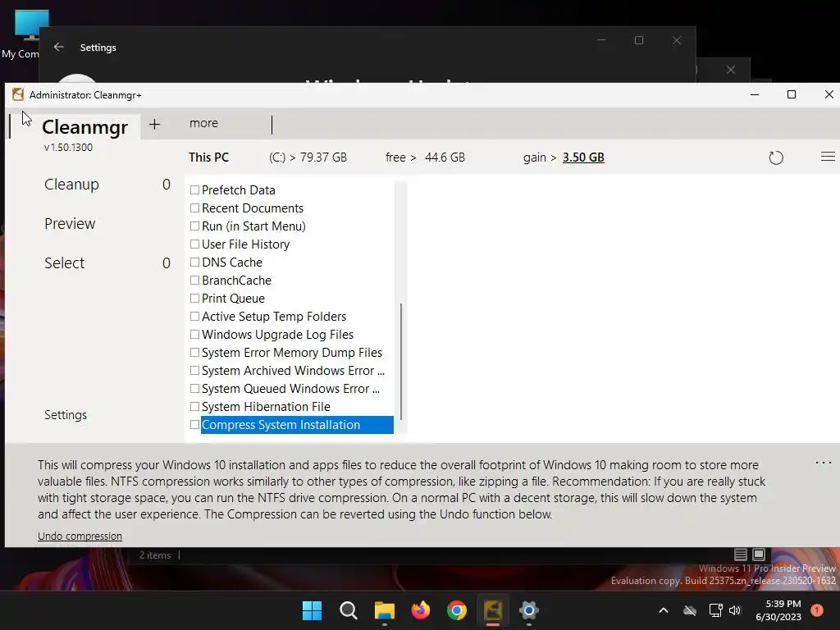
Task: Check Run (in Start Menu)
Action: (x=194, y=226)
